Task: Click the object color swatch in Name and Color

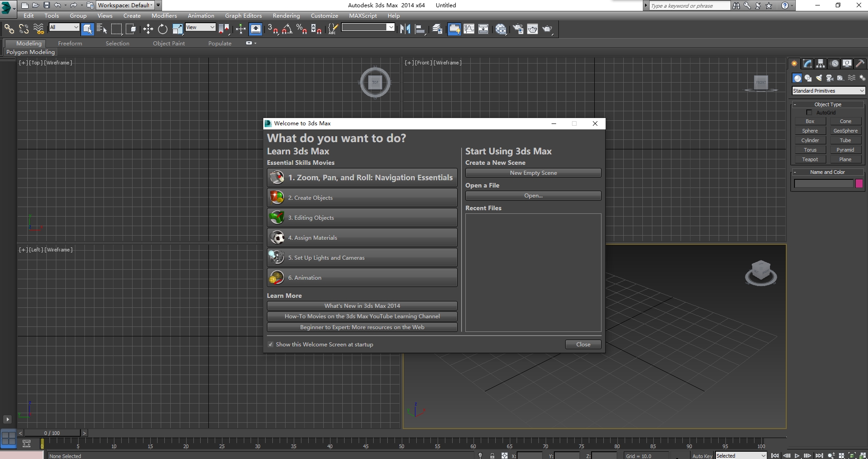Action: pyautogui.click(x=858, y=183)
